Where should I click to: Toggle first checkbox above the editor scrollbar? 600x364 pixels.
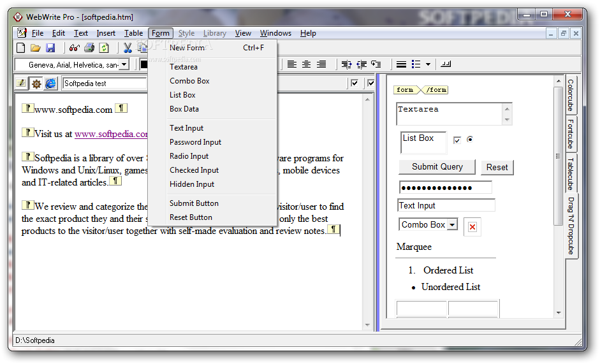[x=355, y=83]
